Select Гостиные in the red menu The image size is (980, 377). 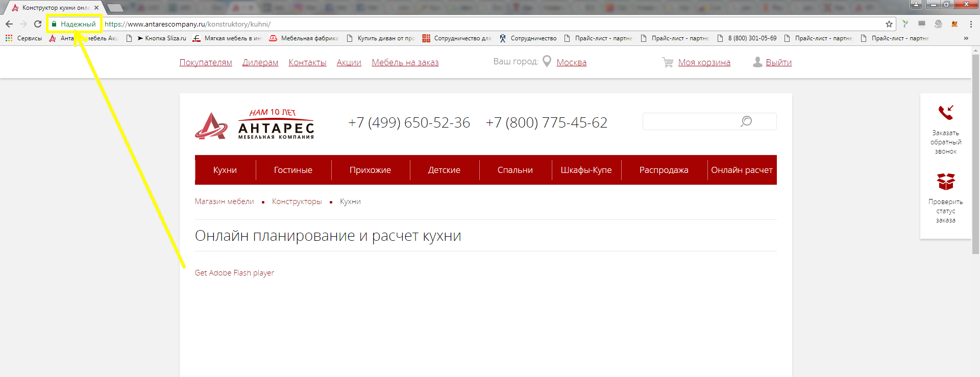[x=293, y=170]
